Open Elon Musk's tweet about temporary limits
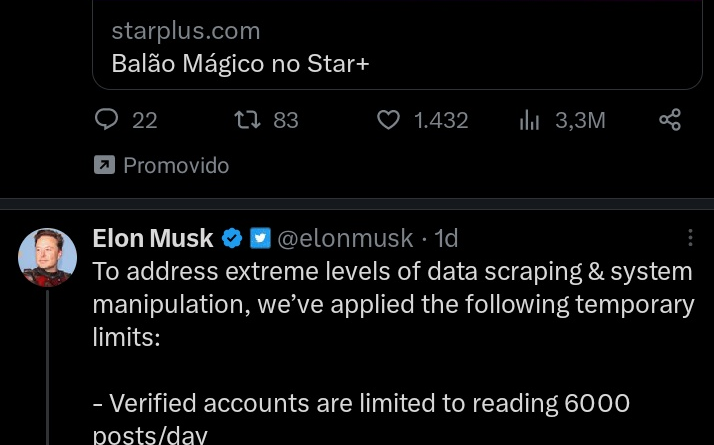Screen dimensions: 714x445 (392, 304)
